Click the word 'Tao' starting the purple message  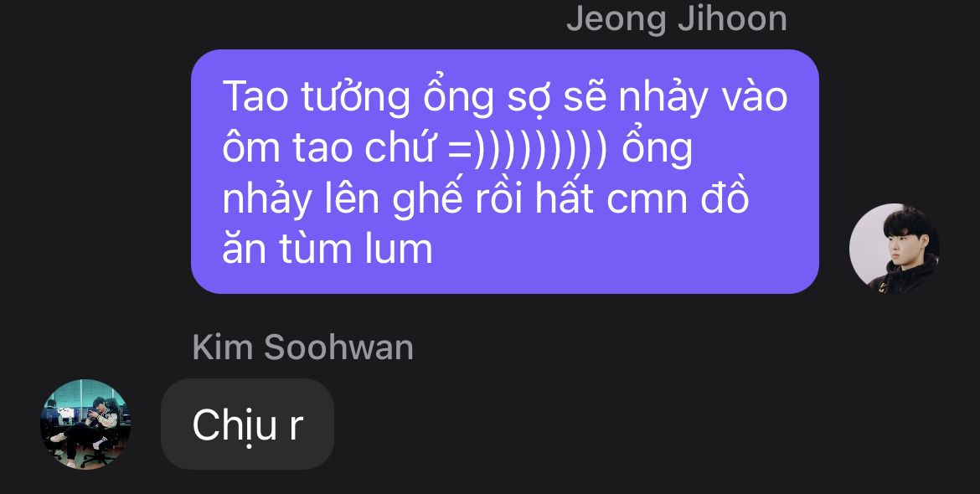tap(255, 97)
